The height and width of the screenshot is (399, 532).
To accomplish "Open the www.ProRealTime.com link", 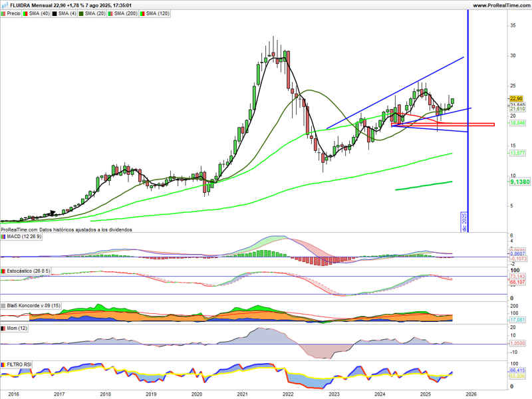I will 501,5.
